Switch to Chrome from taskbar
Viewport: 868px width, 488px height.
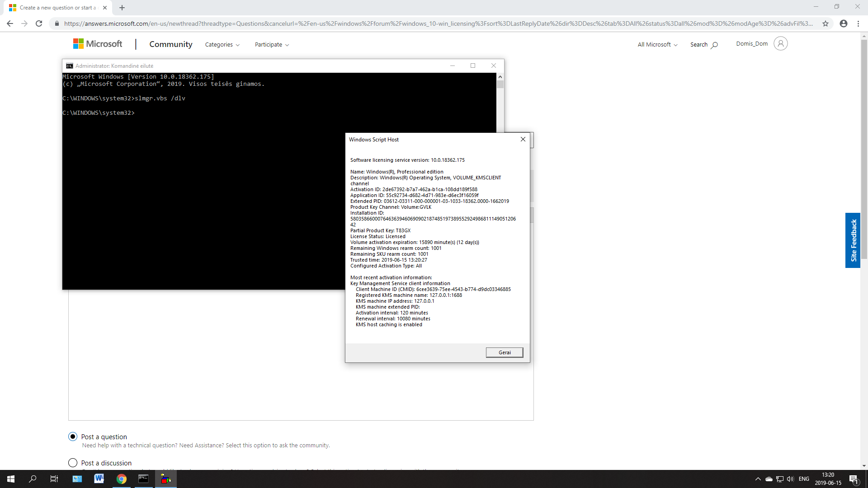pos(121,479)
